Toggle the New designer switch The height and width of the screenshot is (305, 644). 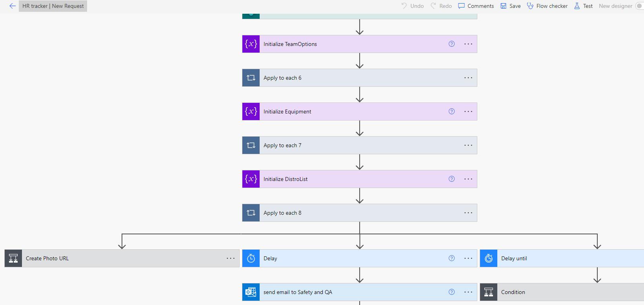[639, 6]
